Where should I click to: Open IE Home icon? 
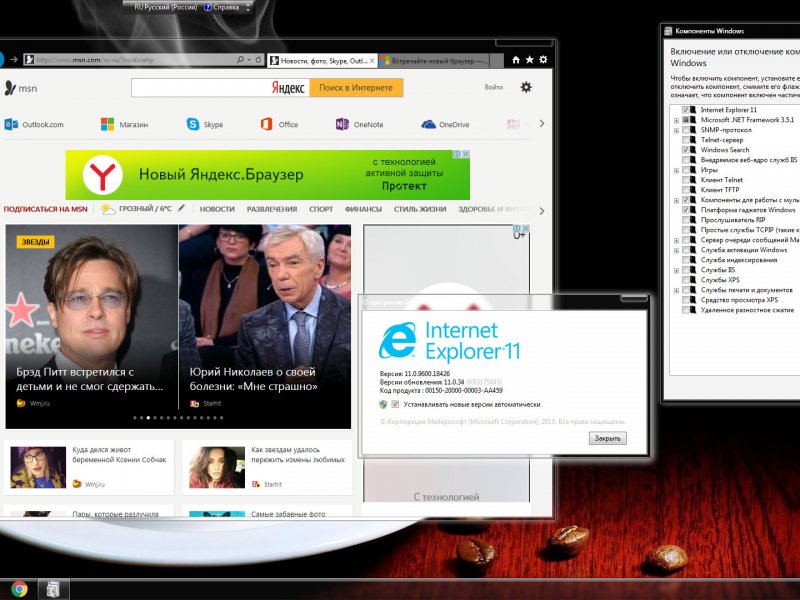point(516,60)
